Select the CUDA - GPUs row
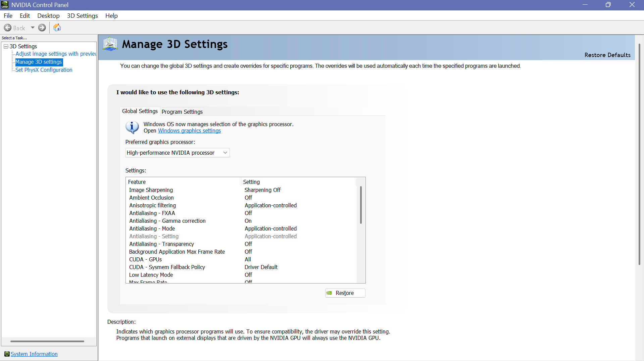644x361 pixels. coord(242,259)
